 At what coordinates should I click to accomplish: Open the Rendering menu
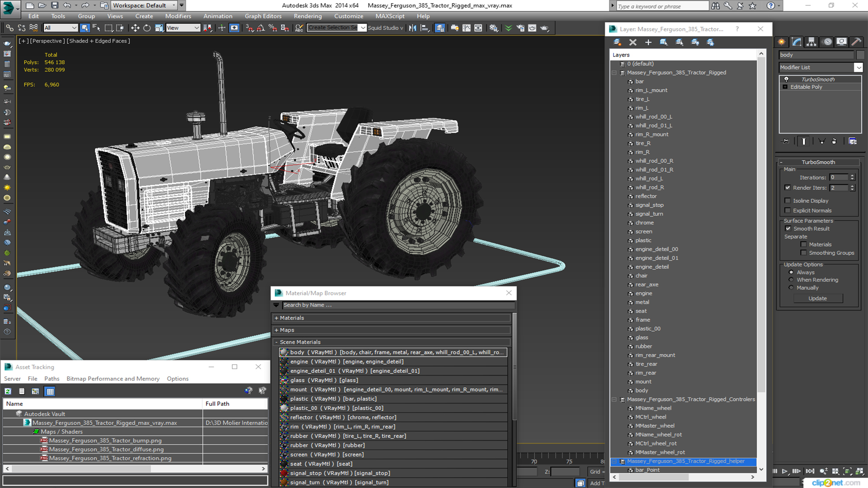click(307, 16)
